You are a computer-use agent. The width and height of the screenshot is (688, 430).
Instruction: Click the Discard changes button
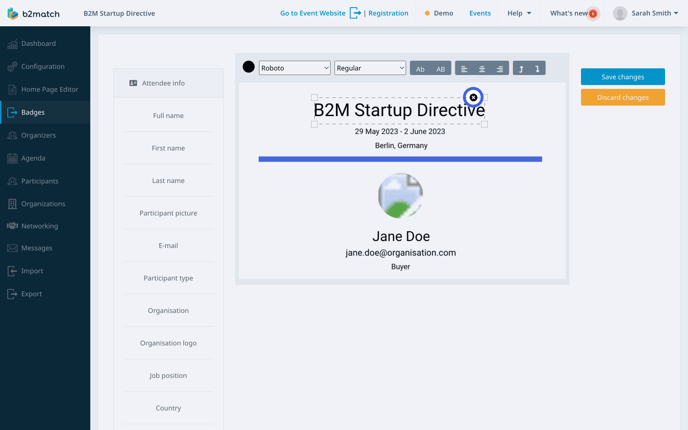point(622,98)
